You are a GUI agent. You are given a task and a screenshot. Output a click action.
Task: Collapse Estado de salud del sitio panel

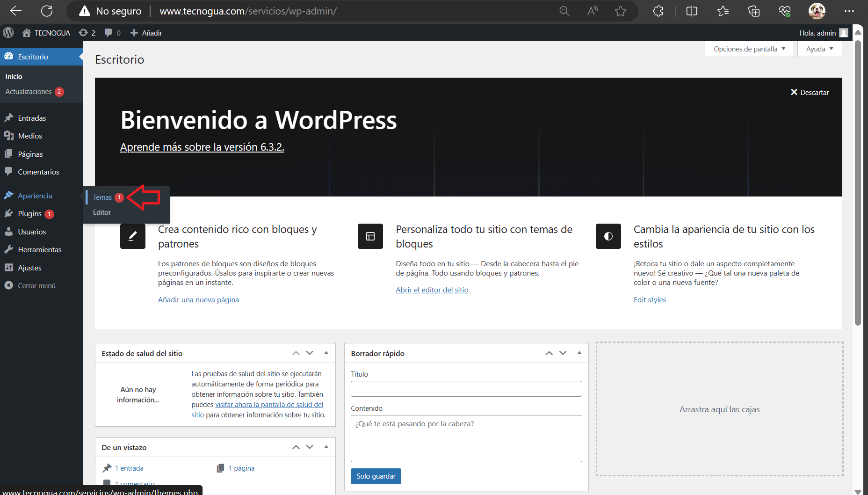click(x=326, y=353)
